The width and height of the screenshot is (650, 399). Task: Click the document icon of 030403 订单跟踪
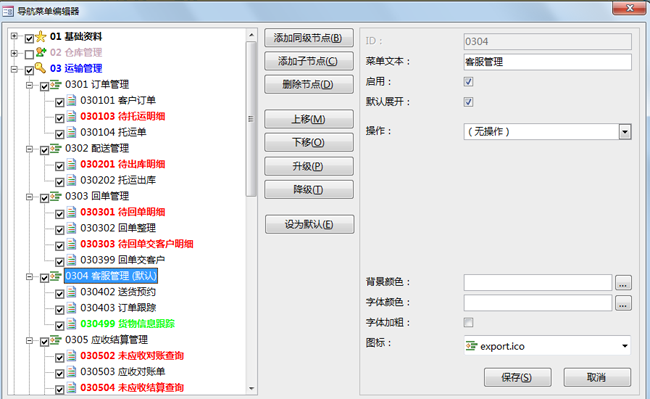(x=71, y=308)
